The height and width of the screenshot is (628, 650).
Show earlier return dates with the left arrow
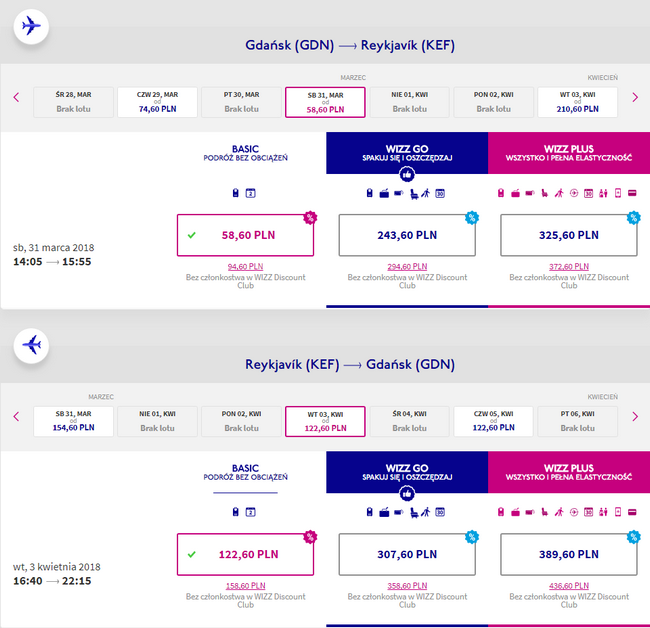pos(16,417)
